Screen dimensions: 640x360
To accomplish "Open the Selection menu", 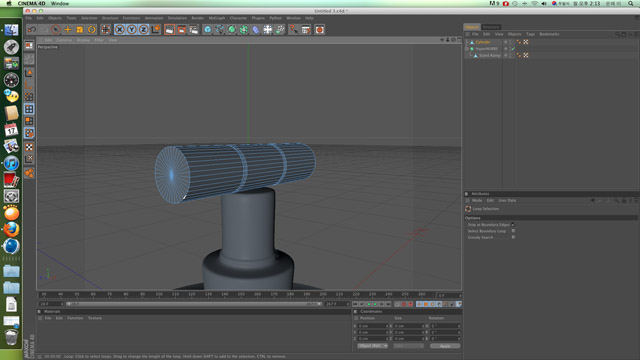I will [x=89, y=18].
